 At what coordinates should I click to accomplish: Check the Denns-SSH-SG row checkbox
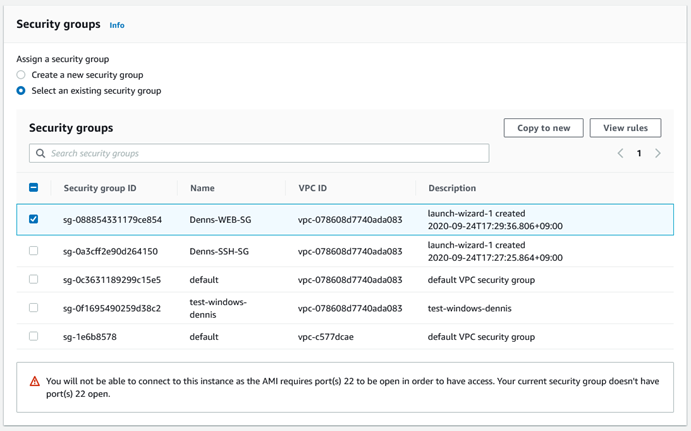[x=33, y=251]
